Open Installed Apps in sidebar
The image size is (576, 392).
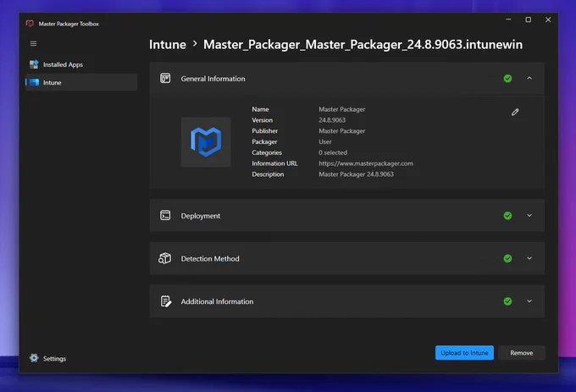coord(81,64)
